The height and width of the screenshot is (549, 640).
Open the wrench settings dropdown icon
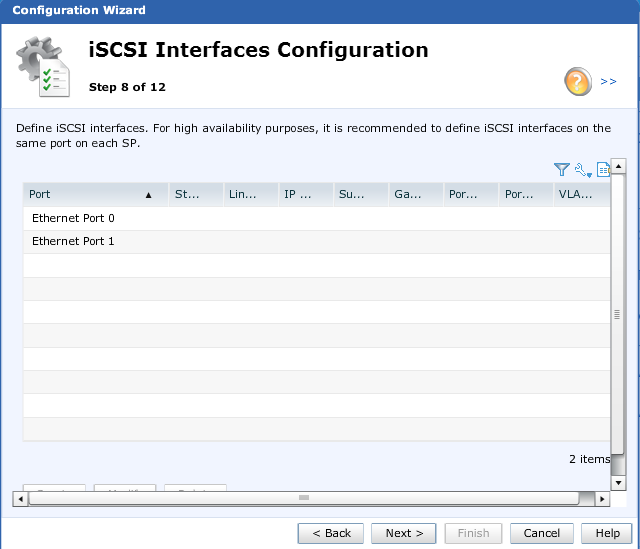582,171
